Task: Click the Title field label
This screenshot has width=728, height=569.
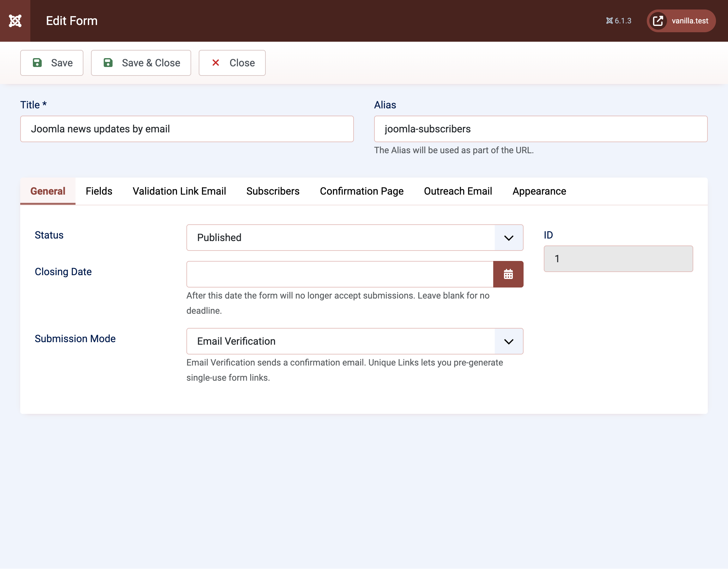Action: tap(33, 105)
